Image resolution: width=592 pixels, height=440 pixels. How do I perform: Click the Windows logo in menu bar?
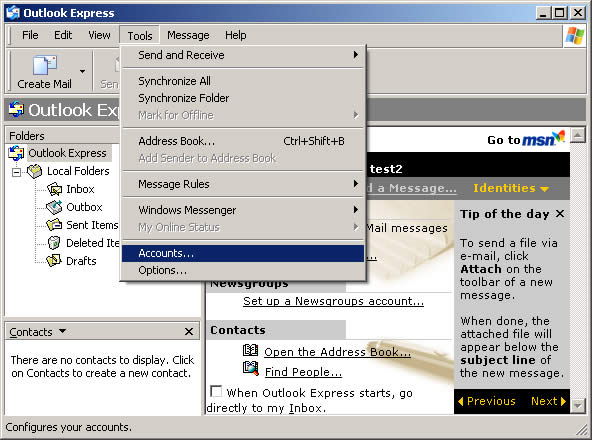click(x=575, y=36)
